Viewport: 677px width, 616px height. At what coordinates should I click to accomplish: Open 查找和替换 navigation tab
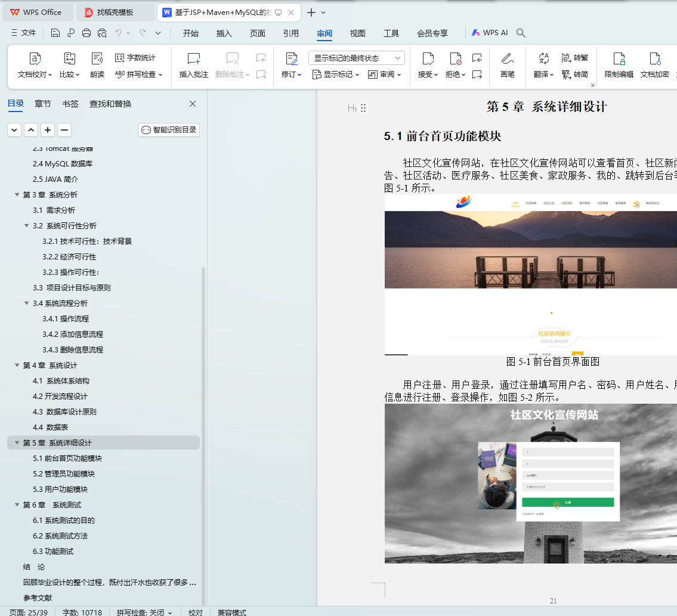(x=110, y=104)
